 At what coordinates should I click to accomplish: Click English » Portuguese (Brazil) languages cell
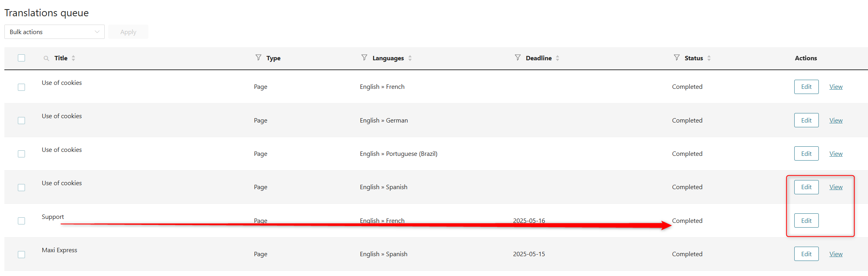[x=399, y=154]
